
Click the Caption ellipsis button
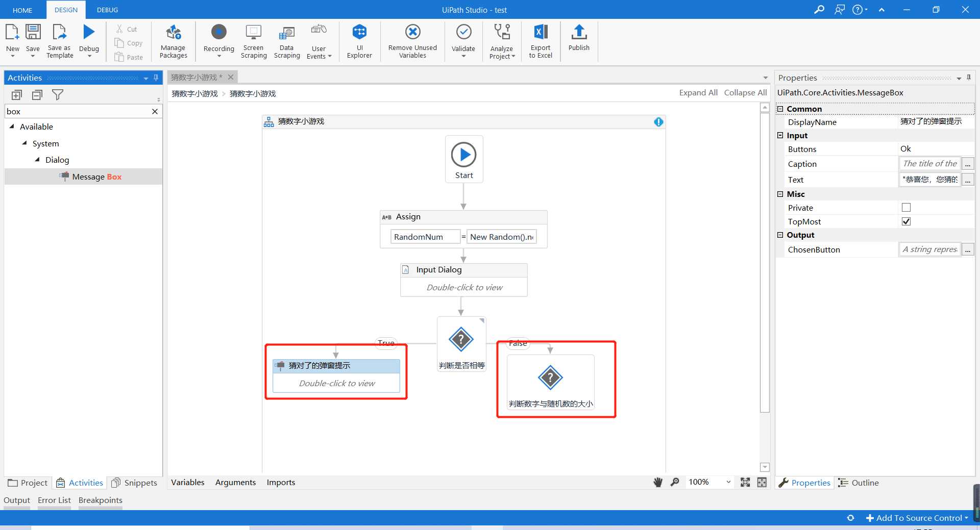click(968, 164)
